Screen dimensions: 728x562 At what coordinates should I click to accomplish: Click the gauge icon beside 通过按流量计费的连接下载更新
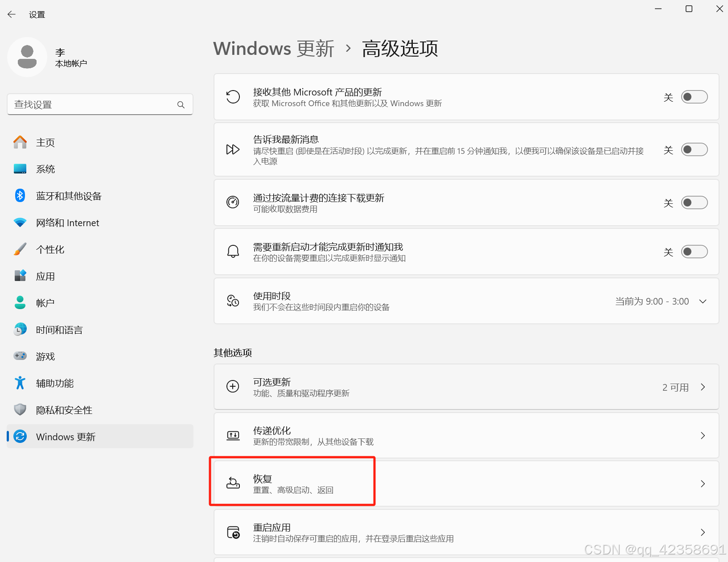(233, 202)
